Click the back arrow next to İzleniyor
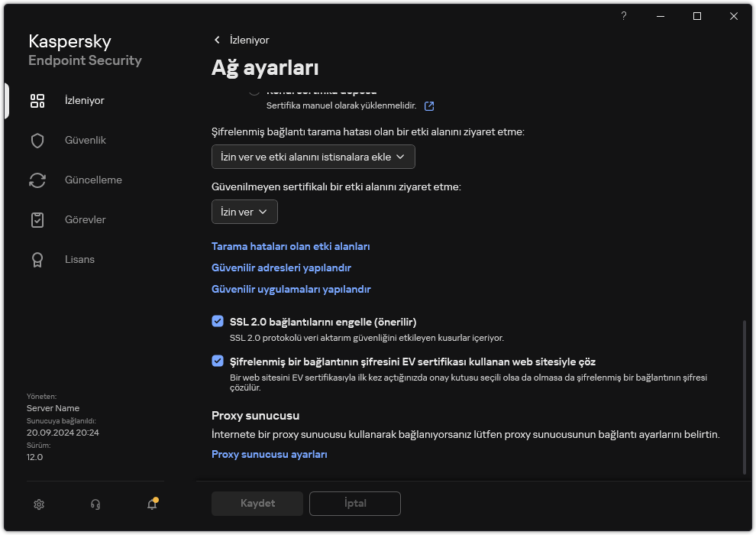This screenshot has width=756, height=535. [217, 40]
